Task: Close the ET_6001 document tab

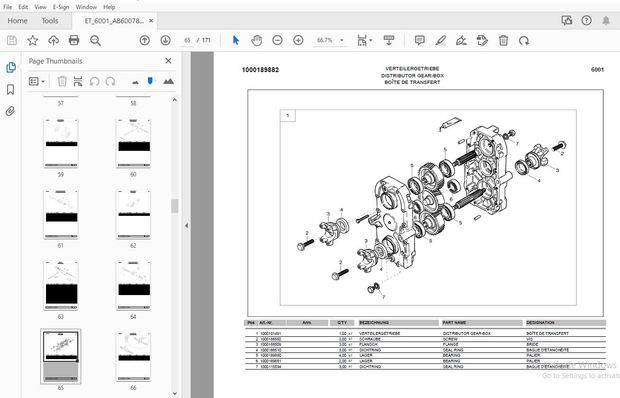Action: (151, 21)
